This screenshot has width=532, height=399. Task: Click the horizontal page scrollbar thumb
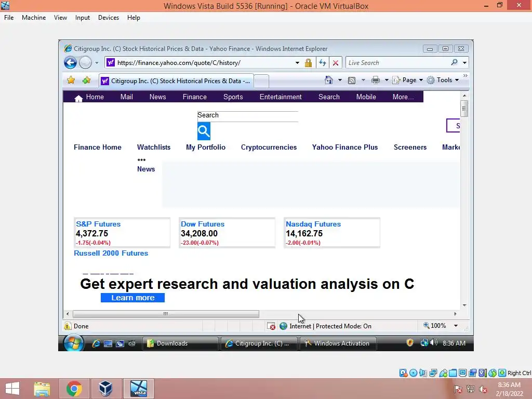tap(166, 314)
